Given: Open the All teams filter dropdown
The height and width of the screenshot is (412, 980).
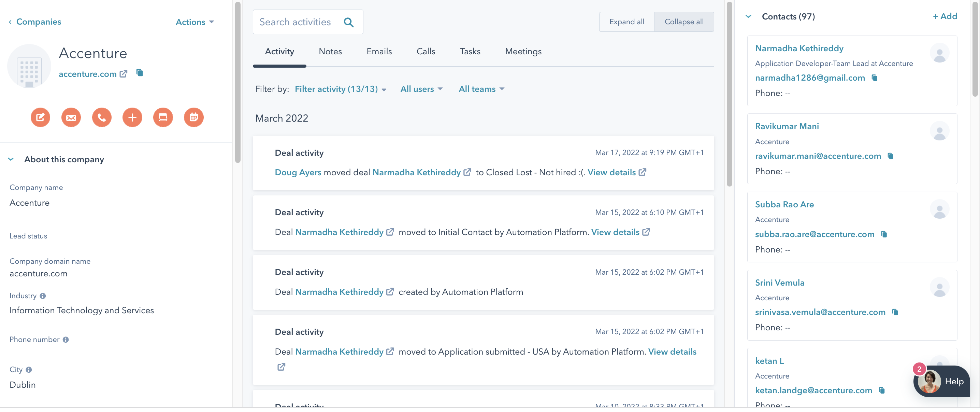Looking at the screenshot, I should point(481,89).
